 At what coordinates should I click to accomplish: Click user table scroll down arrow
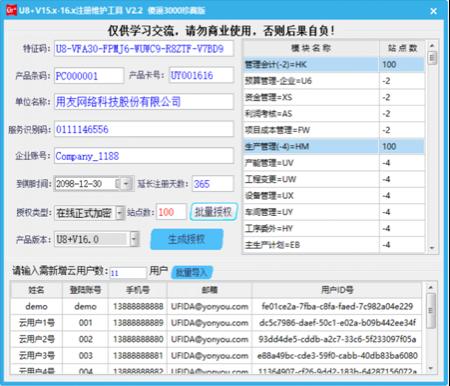(430, 368)
